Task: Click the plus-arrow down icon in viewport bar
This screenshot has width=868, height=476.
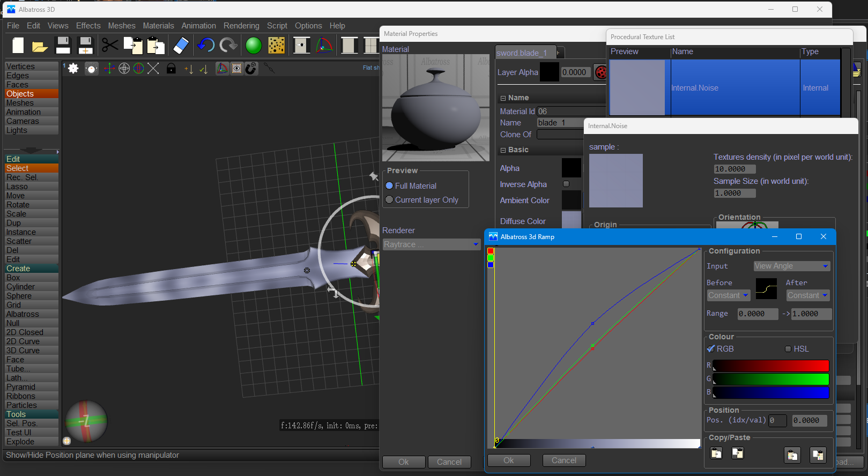Action: (189, 69)
